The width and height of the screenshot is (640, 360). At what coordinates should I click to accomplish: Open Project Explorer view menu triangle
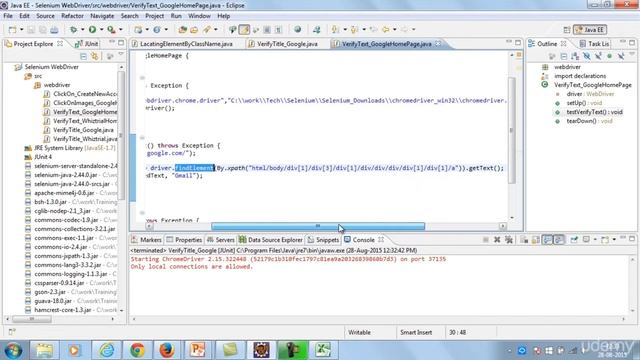pyautogui.click(x=121, y=54)
